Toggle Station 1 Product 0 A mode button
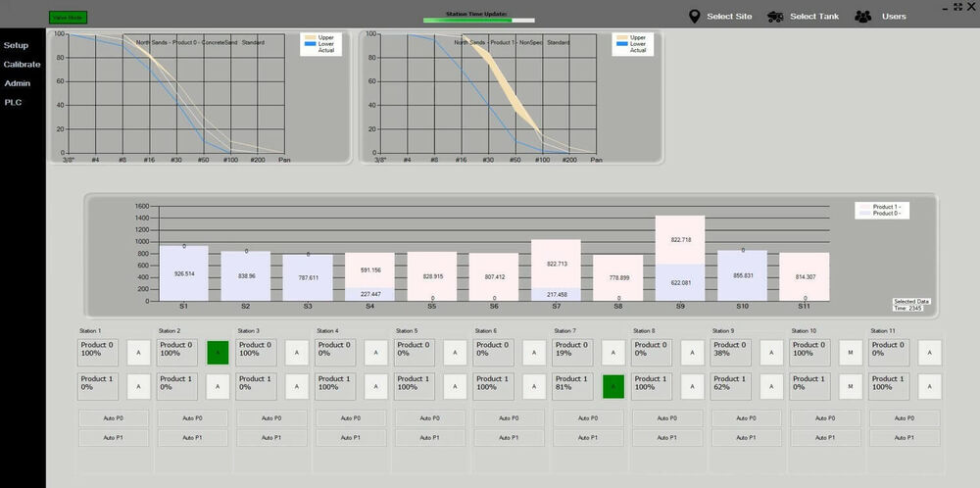The image size is (980, 488). point(139,353)
